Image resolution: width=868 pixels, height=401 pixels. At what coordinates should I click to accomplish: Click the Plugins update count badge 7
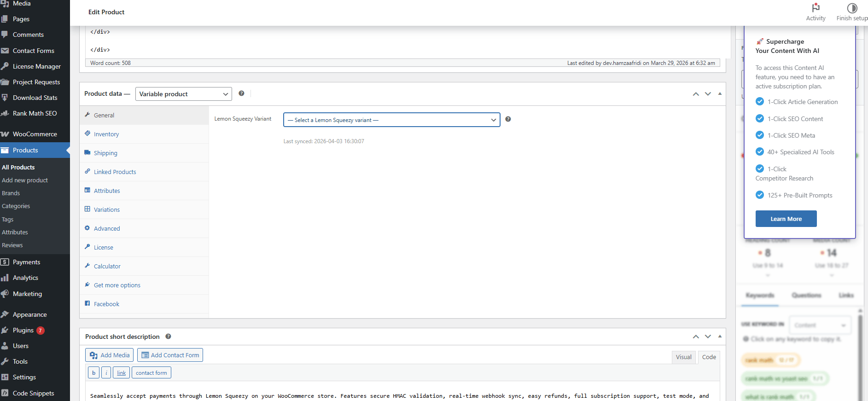(x=41, y=330)
